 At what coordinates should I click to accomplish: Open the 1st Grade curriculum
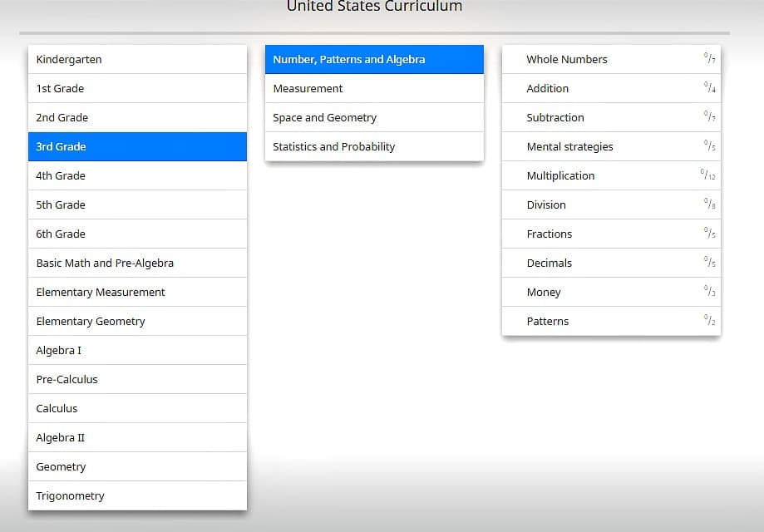(137, 89)
